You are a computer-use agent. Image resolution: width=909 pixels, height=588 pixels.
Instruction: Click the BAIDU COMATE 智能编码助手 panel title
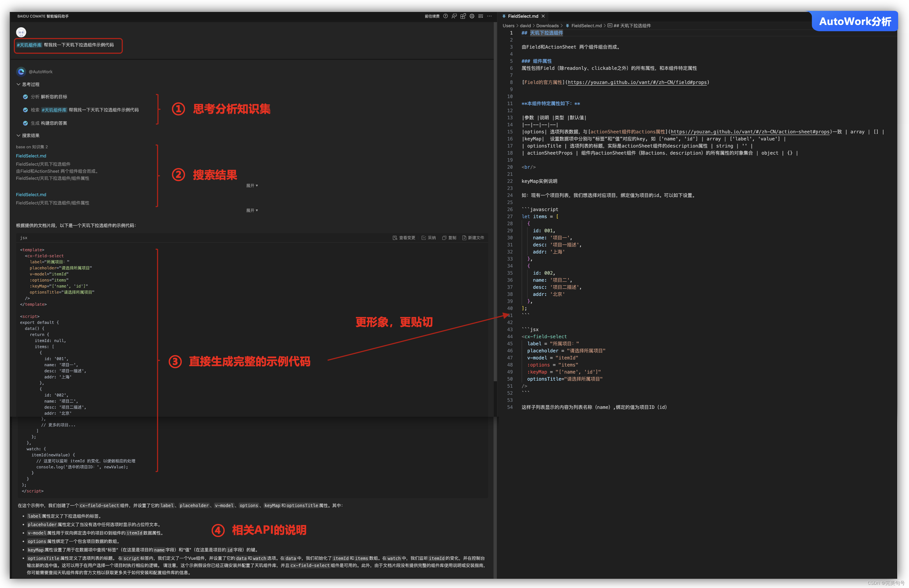pos(43,16)
